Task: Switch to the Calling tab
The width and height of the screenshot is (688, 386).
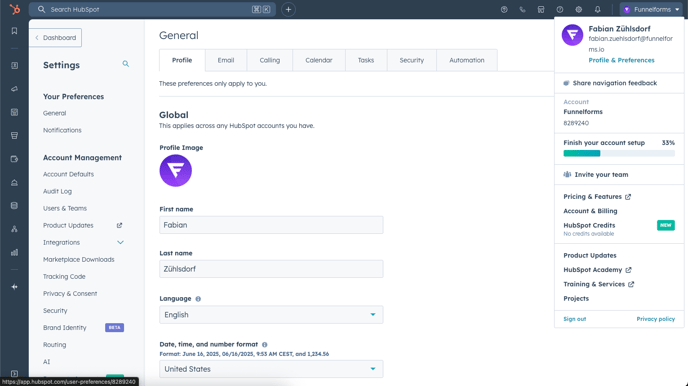Action: click(270, 61)
